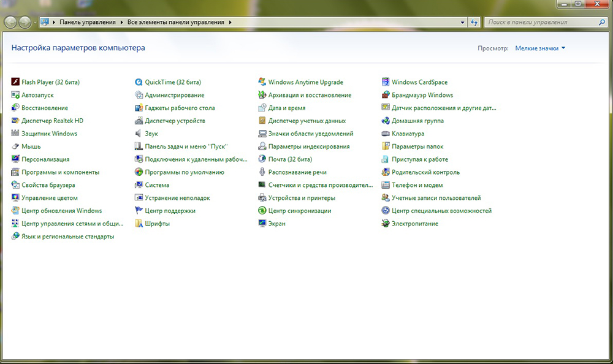Click the Панель задач и меню "Пуск" link
This screenshot has width=613, height=364.
[186, 146]
